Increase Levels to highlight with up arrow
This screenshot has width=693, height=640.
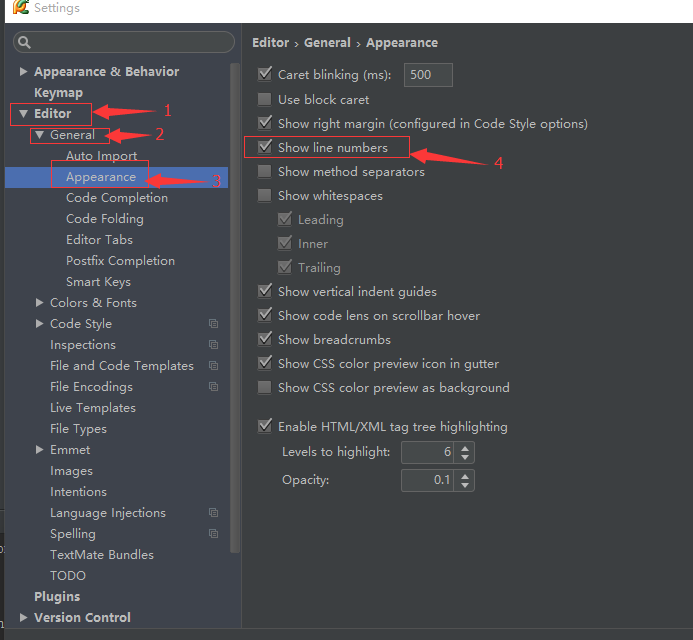[x=465, y=448]
